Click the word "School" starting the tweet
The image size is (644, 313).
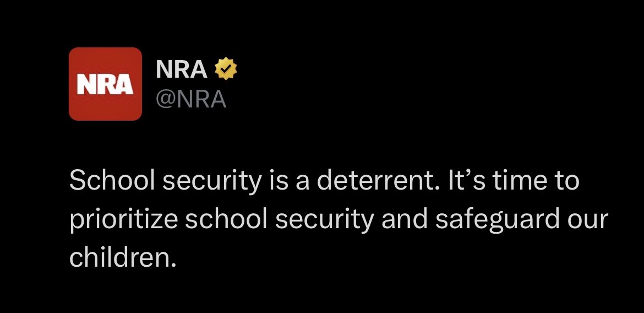pyautogui.click(x=112, y=180)
